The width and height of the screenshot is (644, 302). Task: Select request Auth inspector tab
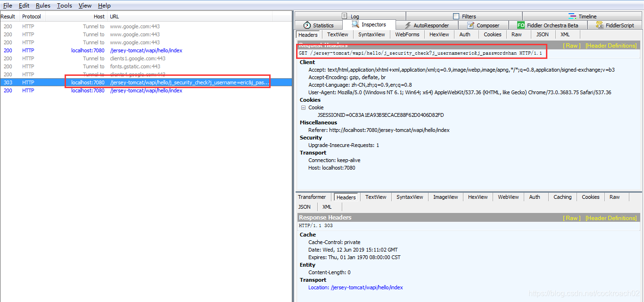coord(465,34)
